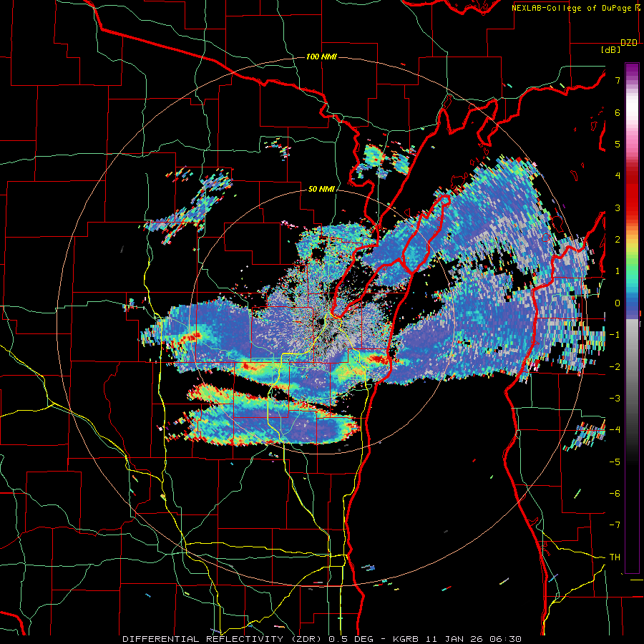Click the 1 tick label on the scale
Viewport: 644px width, 644px height.
pyautogui.click(x=618, y=271)
